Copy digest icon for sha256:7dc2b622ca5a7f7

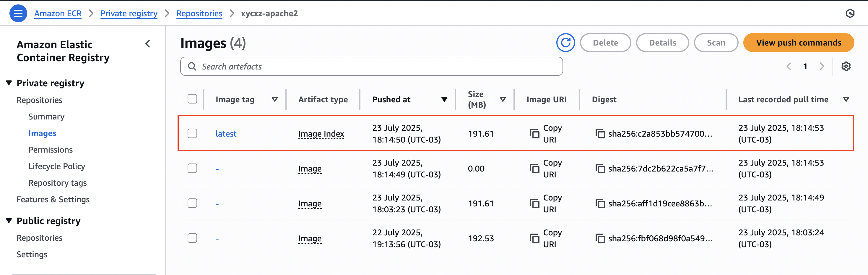click(x=600, y=169)
